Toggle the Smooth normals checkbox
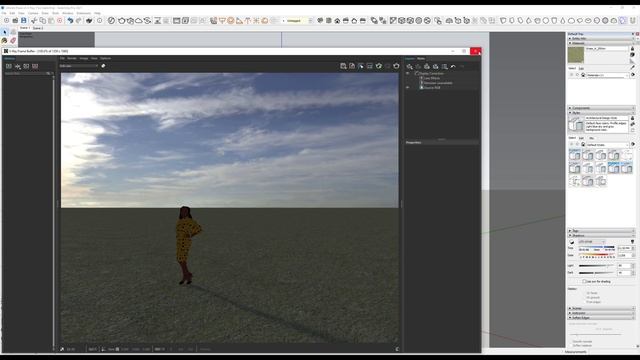This screenshot has width=640, height=360. 571,342
